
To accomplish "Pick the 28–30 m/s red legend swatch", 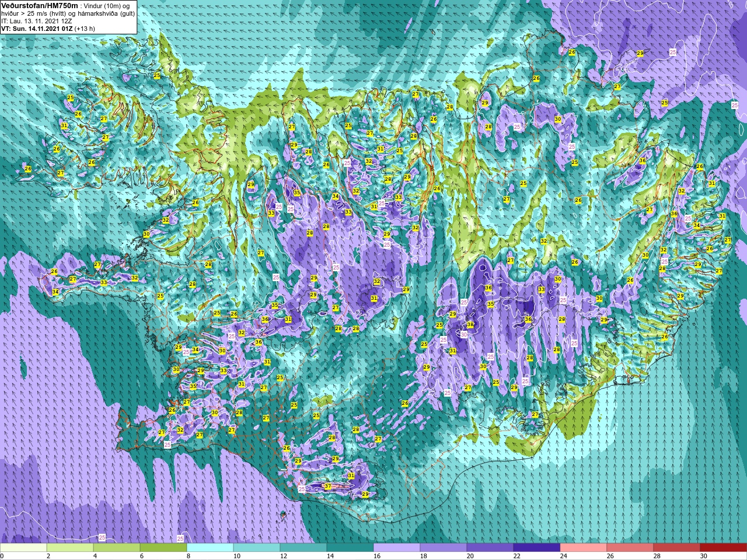I will point(677,548).
